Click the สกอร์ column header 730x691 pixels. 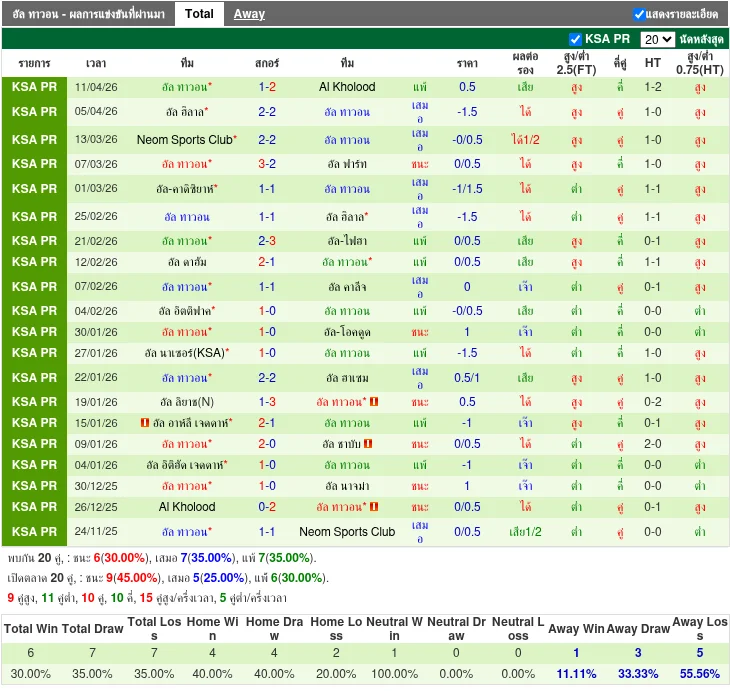[267, 63]
